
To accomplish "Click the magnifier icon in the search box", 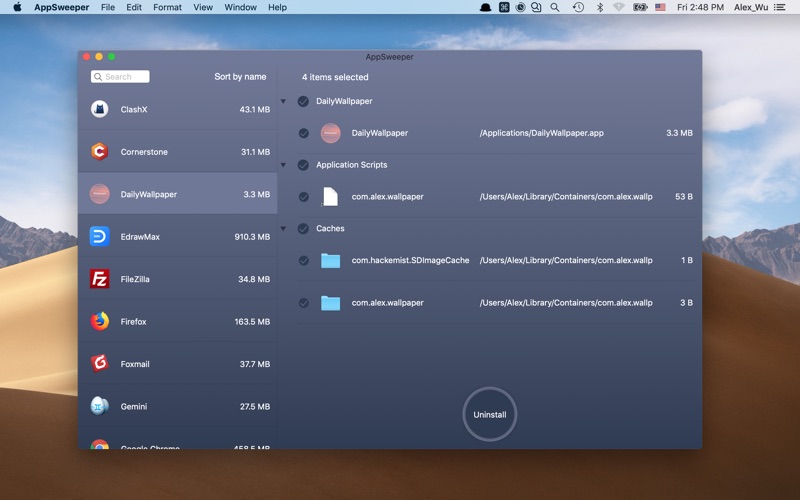I will 98,77.
